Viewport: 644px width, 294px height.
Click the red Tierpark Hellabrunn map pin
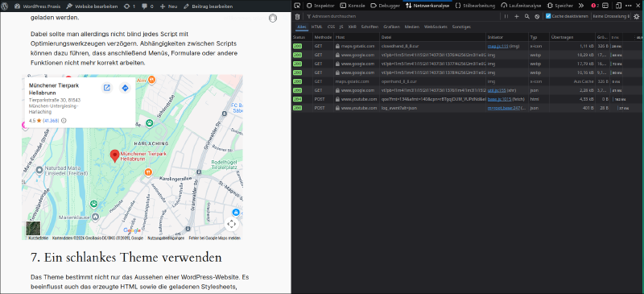[115, 155]
